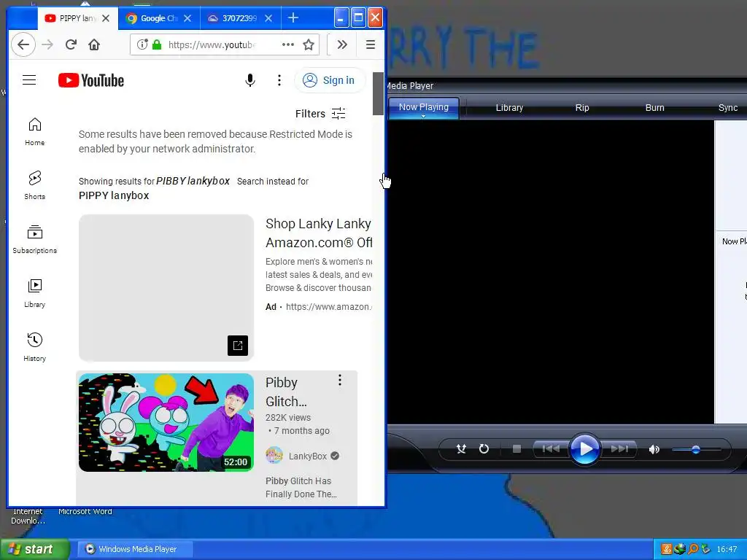Toggle shuffle in Media Player
This screenshot has width=747, height=560.
tap(461, 448)
